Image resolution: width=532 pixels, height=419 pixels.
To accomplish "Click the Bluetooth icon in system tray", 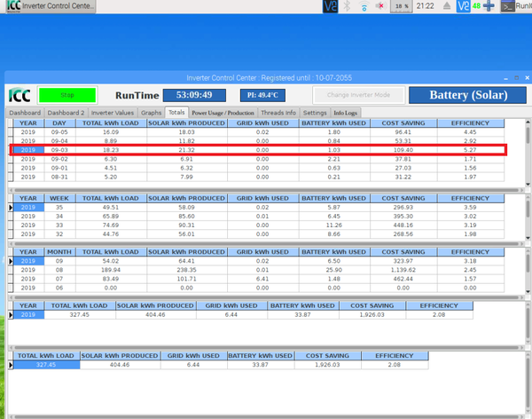I will coord(347,6).
